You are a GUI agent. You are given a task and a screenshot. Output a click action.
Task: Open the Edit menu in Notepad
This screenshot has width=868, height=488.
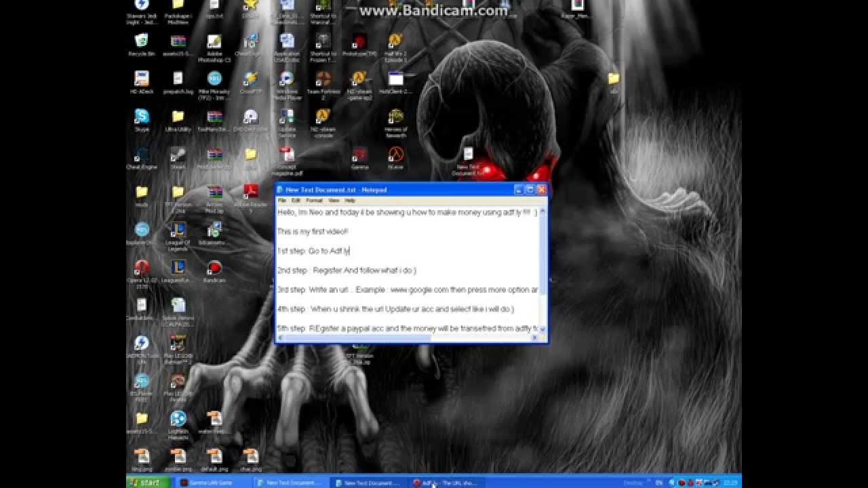click(296, 201)
